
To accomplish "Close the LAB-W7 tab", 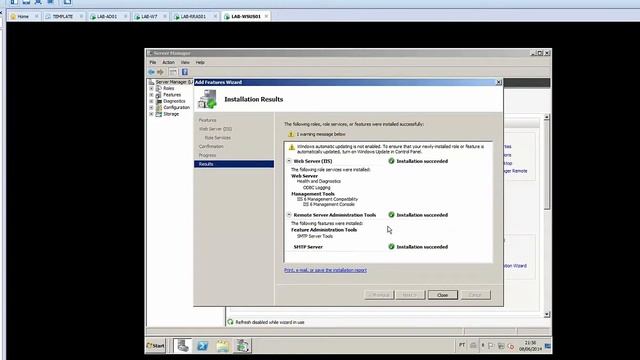I will pos(165,16).
